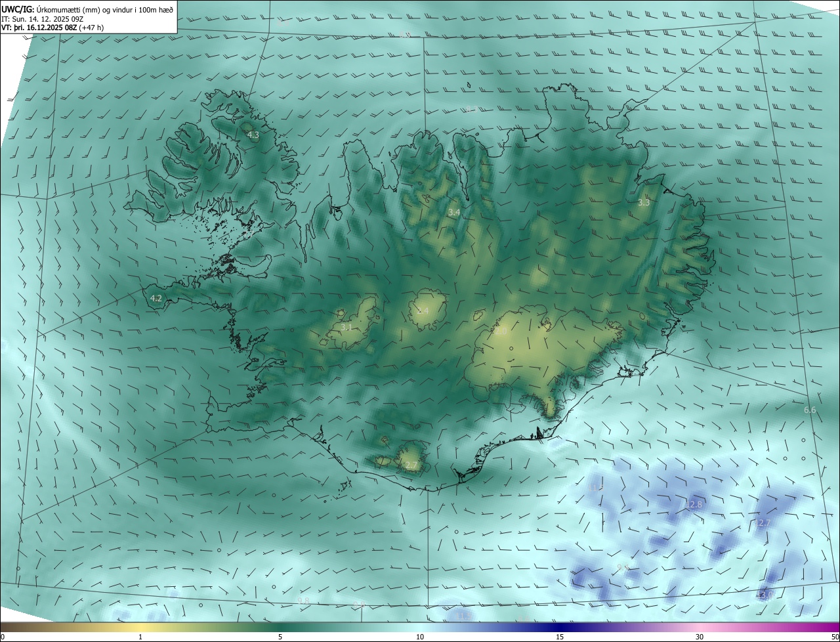840x642 pixels.
Task: Click the 0 tick on the color scale
Action: [3, 637]
